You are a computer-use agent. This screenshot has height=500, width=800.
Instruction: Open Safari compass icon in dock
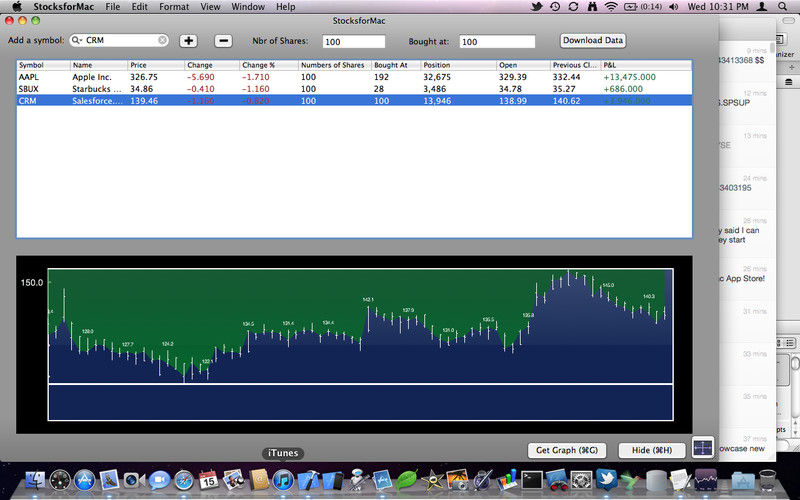click(x=184, y=481)
